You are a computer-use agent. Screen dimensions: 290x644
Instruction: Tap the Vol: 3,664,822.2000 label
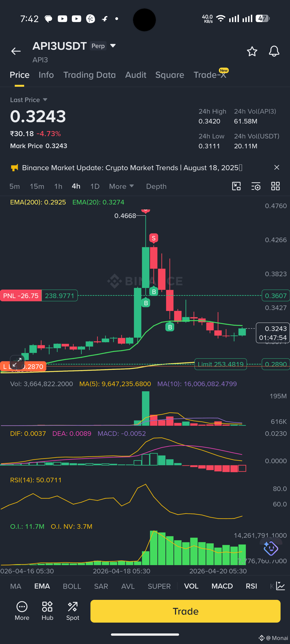41,384
